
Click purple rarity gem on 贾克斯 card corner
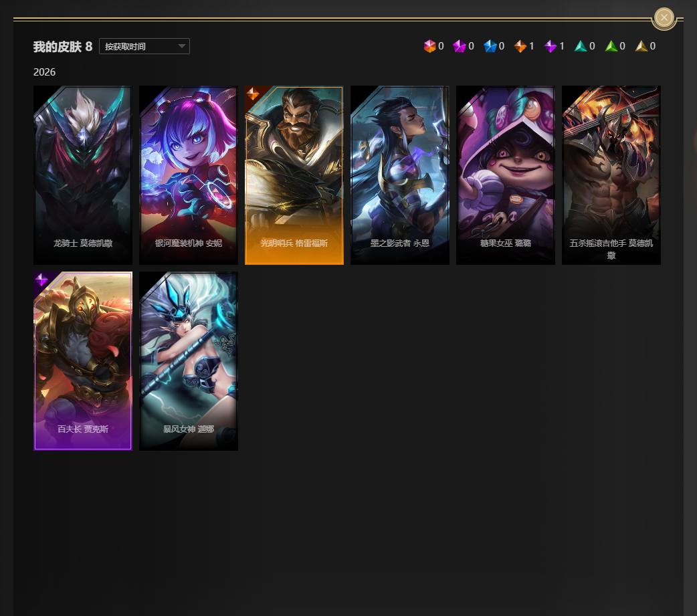pyautogui.click(x=41, y=280)
